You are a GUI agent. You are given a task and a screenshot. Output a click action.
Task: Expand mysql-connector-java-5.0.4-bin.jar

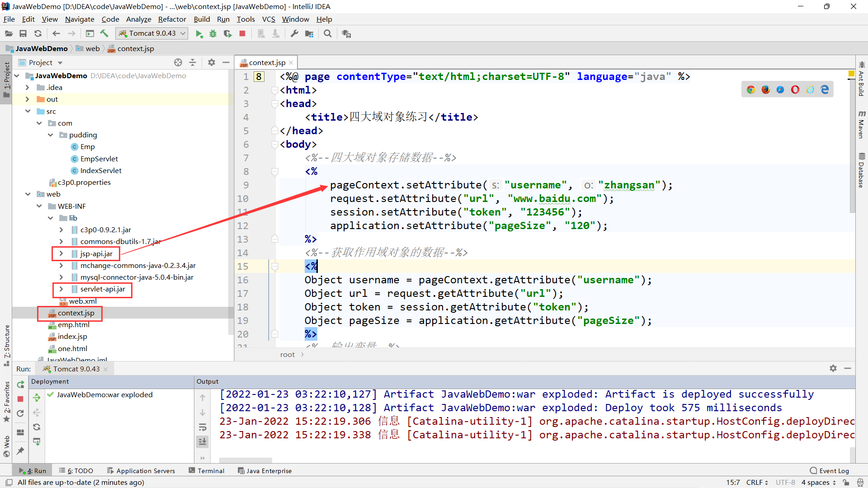[x=61, y=277]
